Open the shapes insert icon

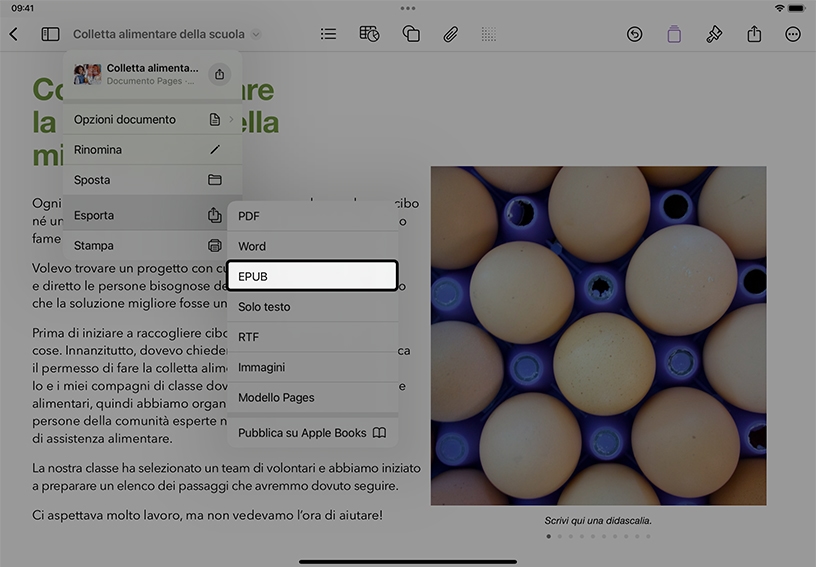pyautogui.click(x=411, y=34)
